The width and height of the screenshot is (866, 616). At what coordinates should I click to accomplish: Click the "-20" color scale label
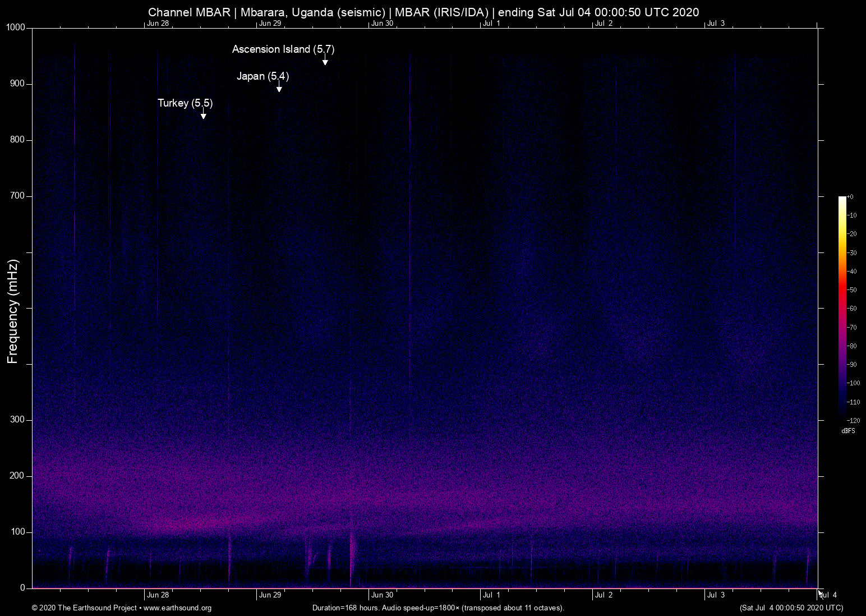(x=852, y=234)
